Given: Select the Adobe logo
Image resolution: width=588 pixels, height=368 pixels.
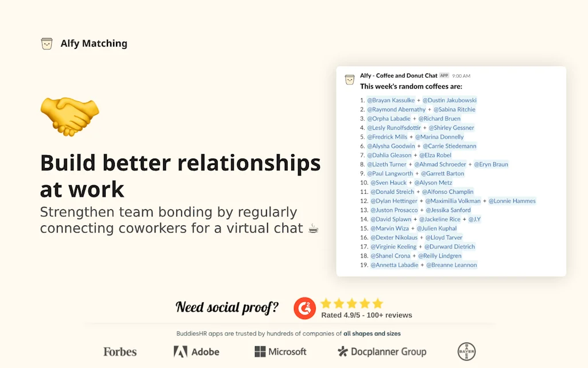Looking at the screenshot, I should tap(196, 351).
